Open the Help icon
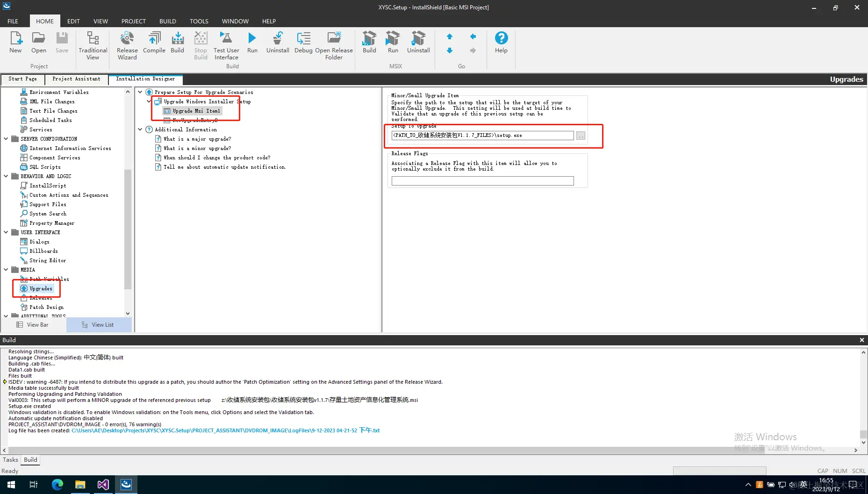868x494 pixels. (501, 42)
